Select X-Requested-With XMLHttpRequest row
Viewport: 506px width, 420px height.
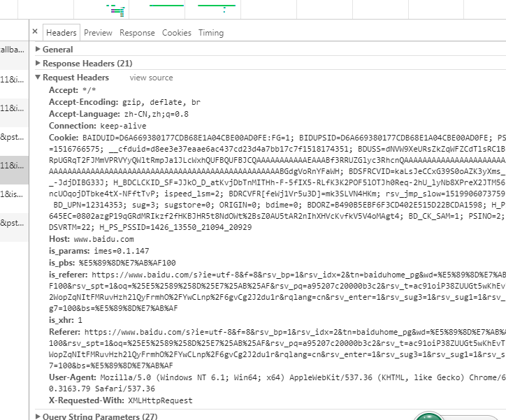pyautogui.click(x=121, y=400)
